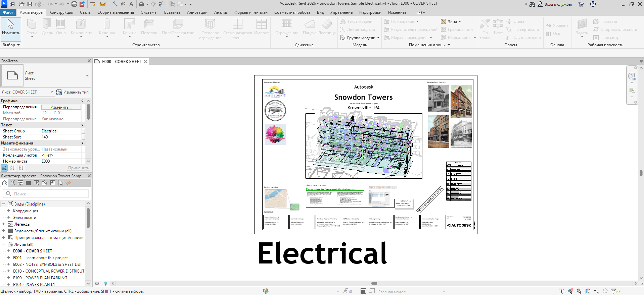Image resolution: width=644 pixels, height=295 pixels.
Task: Click the checkbox next to Sheet Sort 140
Action: [84, 137]
